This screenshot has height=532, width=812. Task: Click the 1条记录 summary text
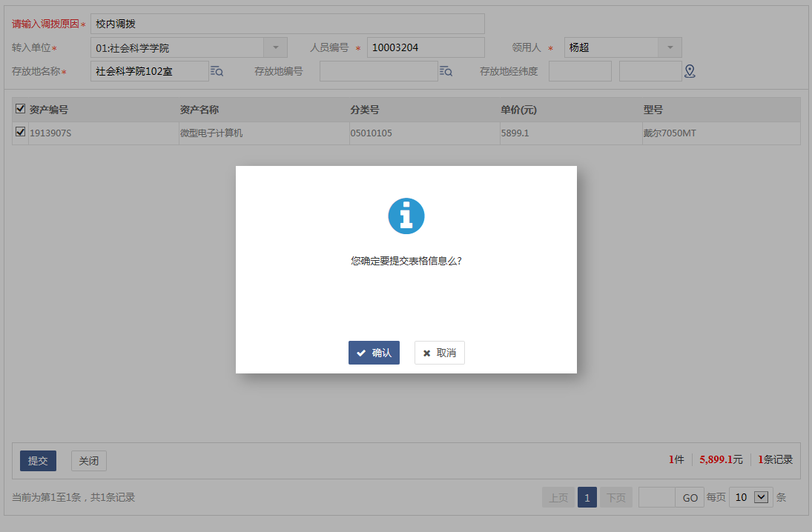pyautogui.click(x=775, y=459)
